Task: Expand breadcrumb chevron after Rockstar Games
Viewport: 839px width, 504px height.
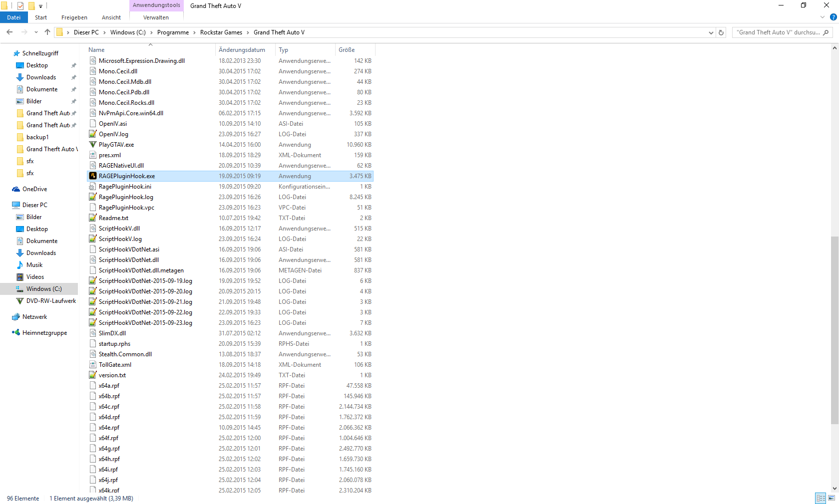Action: pyautogui.click(x=248, y=32)
